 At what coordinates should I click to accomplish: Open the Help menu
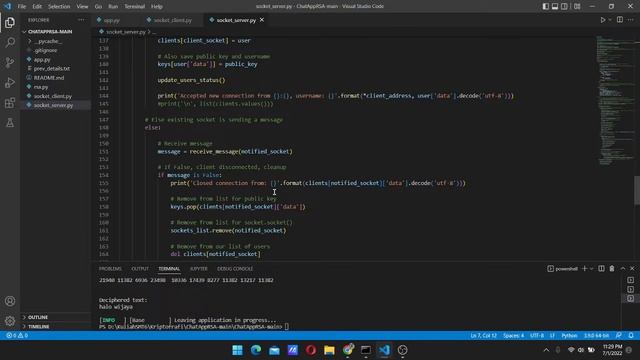click(157, 7)
